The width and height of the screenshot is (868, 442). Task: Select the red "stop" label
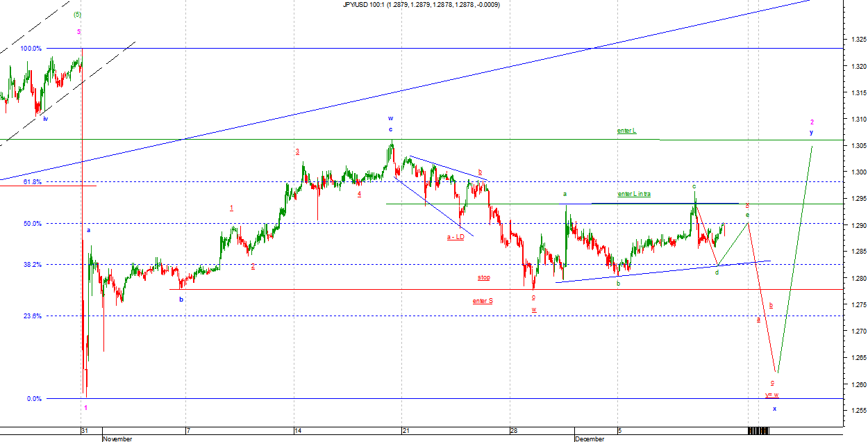click(483, 277)
